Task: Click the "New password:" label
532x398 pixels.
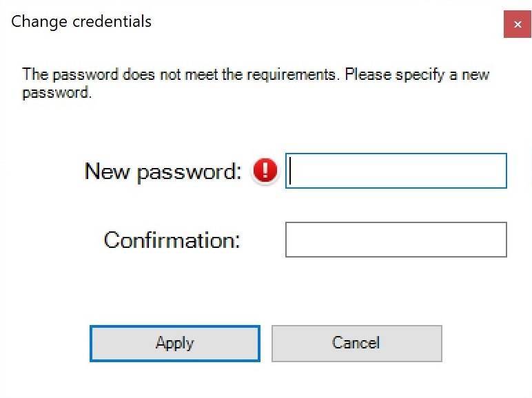Action: [163, 171]
